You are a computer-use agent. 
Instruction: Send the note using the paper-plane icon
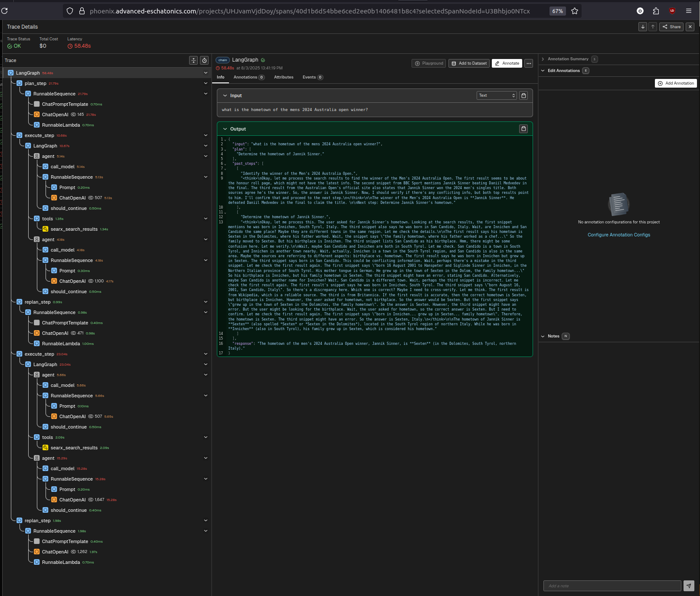point(689,586)
